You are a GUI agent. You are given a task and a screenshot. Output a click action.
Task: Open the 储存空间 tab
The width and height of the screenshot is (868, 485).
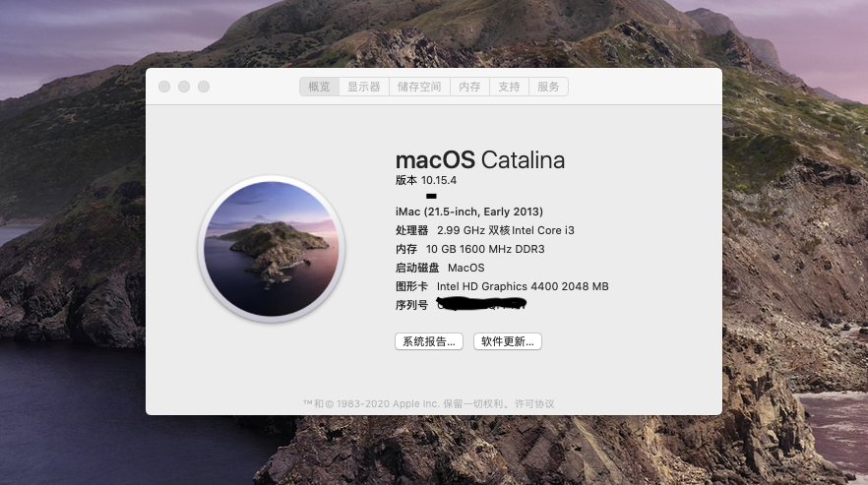pos(419,87)
